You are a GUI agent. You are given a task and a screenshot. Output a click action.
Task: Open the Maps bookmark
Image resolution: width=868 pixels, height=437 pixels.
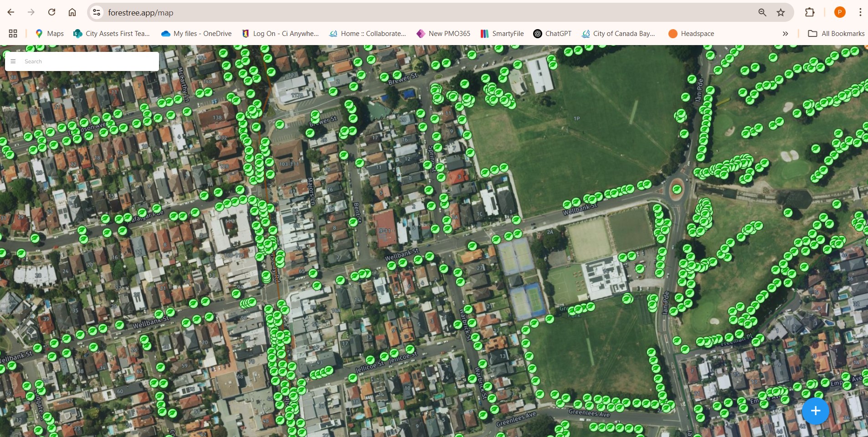tap(49, 33)
